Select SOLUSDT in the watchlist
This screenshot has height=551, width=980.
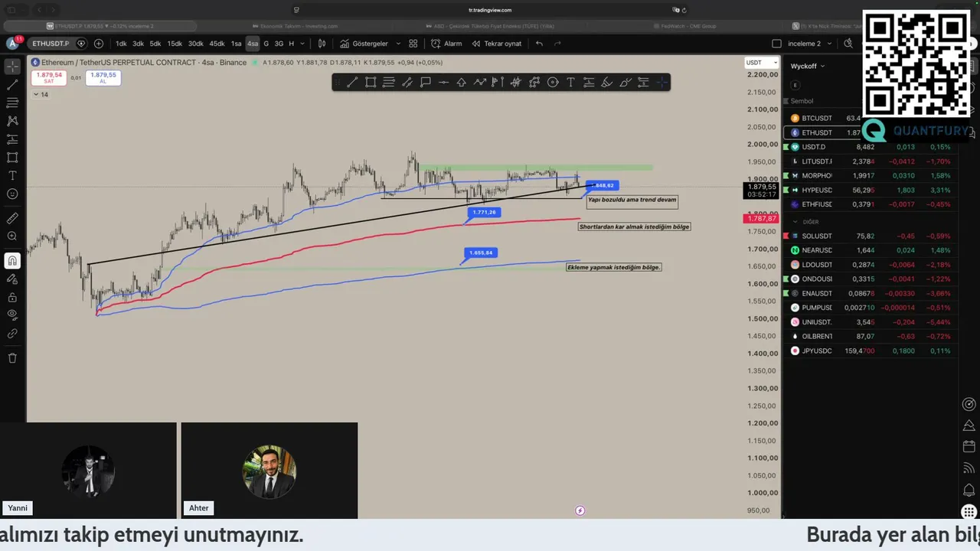tap(870, 236)
